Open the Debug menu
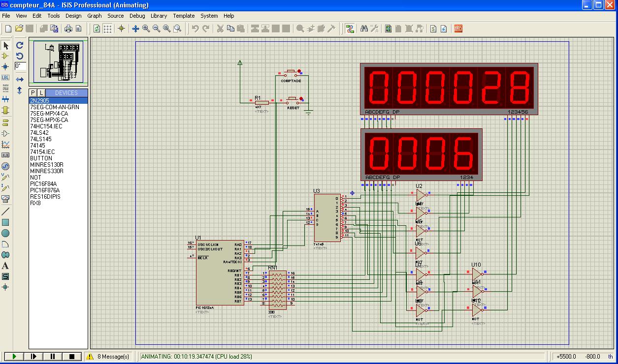618x364 pixels. (137, 16)
